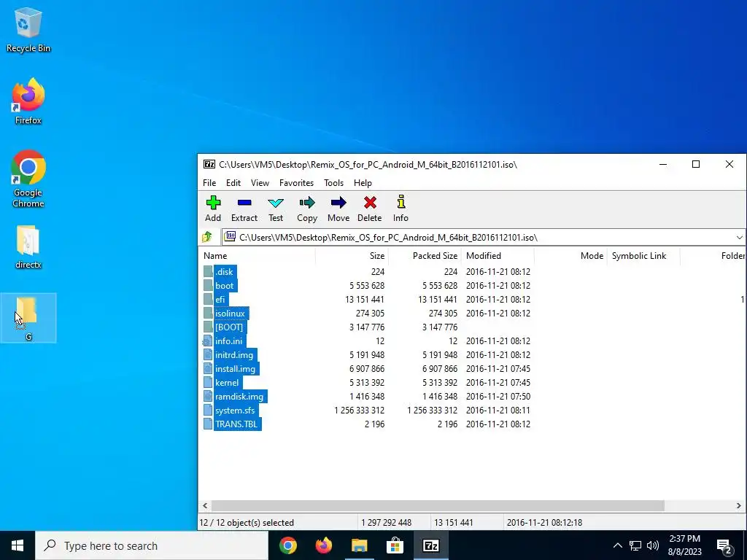The image size is (747, 560).
Task: Click the size value 1 256 333 312
Action: 359,411
